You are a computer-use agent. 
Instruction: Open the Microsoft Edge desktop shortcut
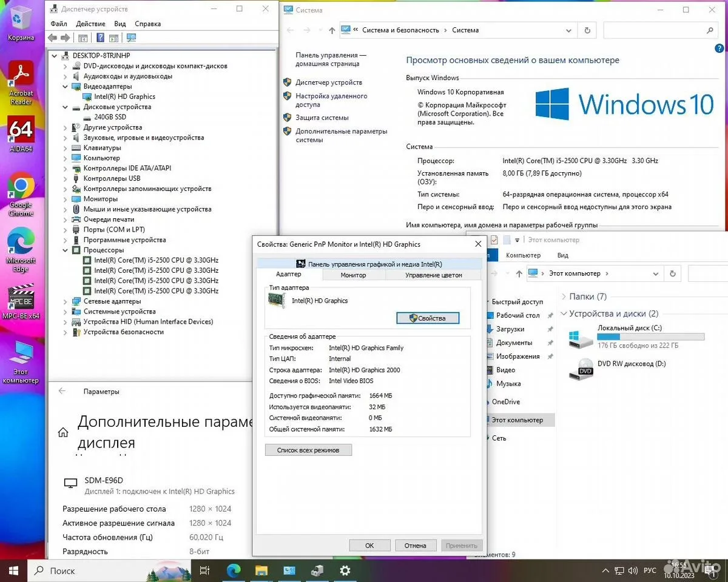(21, 250)
